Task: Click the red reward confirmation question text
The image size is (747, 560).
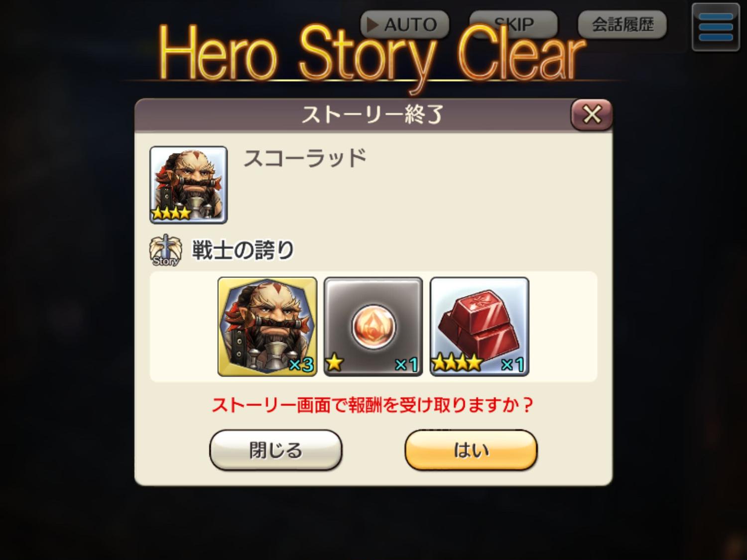Action: coord(373,405)
